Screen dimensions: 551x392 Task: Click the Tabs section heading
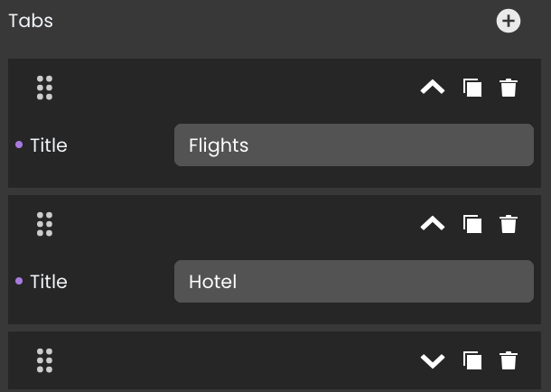[x=31, y=21]
